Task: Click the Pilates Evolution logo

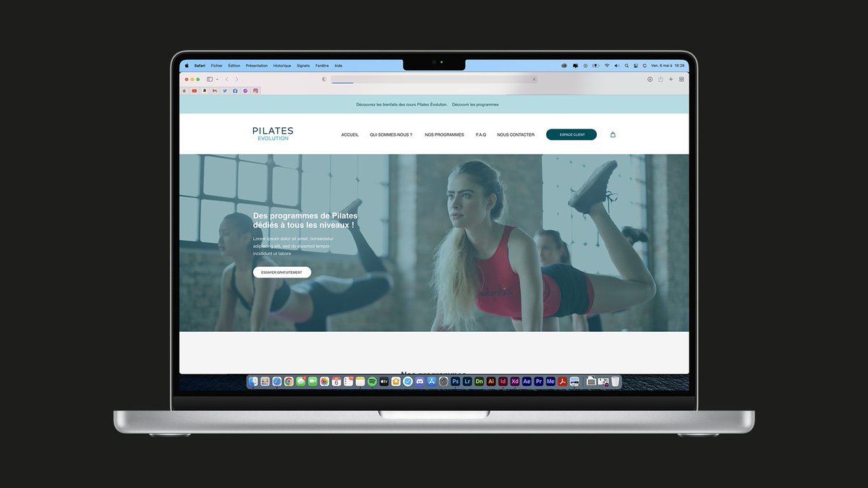Action: point(273,134)
